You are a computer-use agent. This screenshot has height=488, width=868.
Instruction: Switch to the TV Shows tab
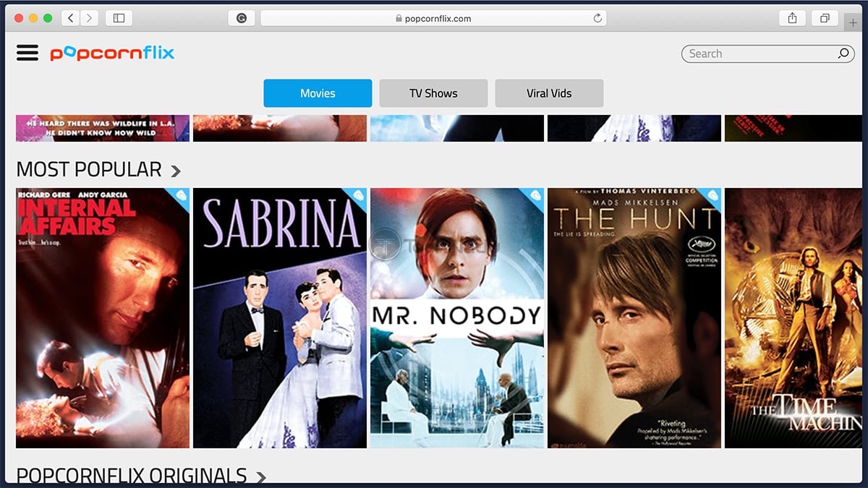pyautogui.click(x=433, y=93)
